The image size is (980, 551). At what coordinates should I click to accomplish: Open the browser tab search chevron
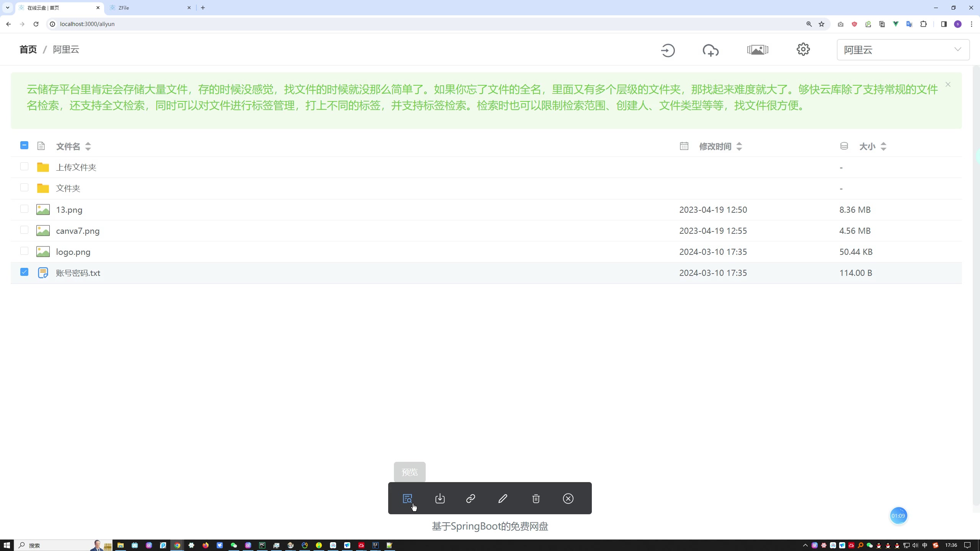pos(7,8)
